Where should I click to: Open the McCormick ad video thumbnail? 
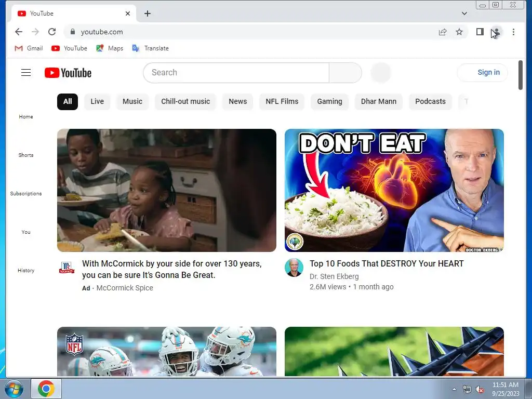pyautogui.click(x=167, y=190)
